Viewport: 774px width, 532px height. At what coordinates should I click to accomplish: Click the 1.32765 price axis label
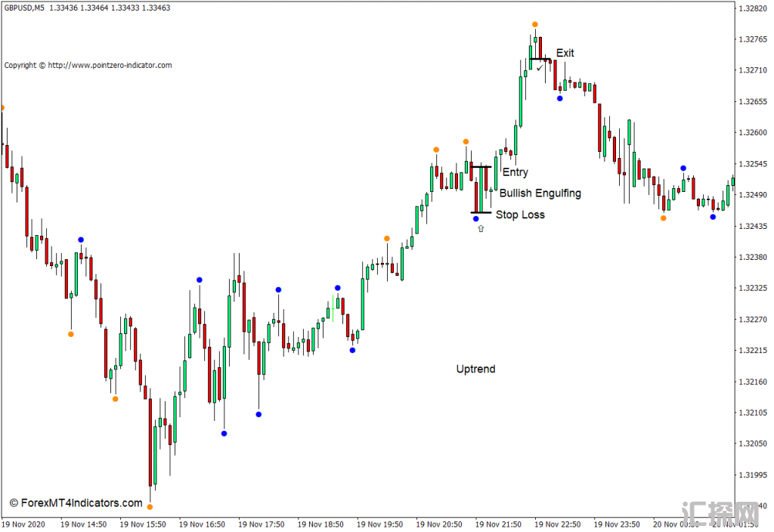tap(753, 39)
